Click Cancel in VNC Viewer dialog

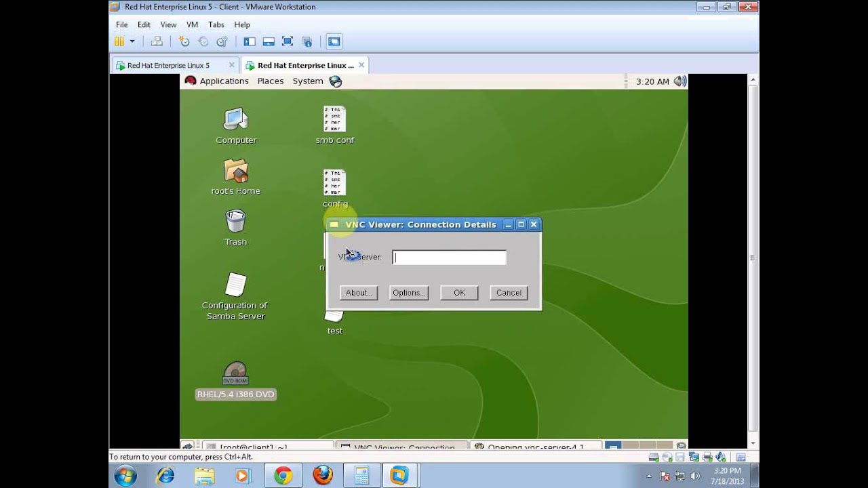509,293
